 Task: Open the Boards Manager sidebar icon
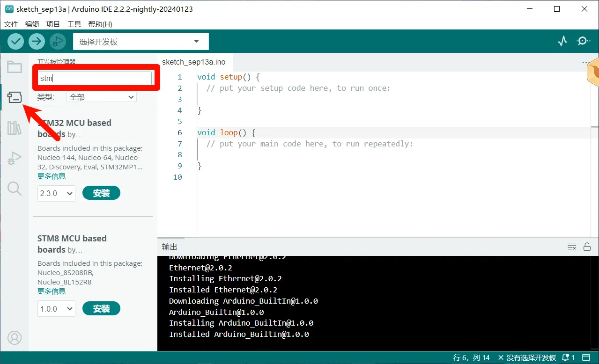pyautogui.click(x=15, y=97)
